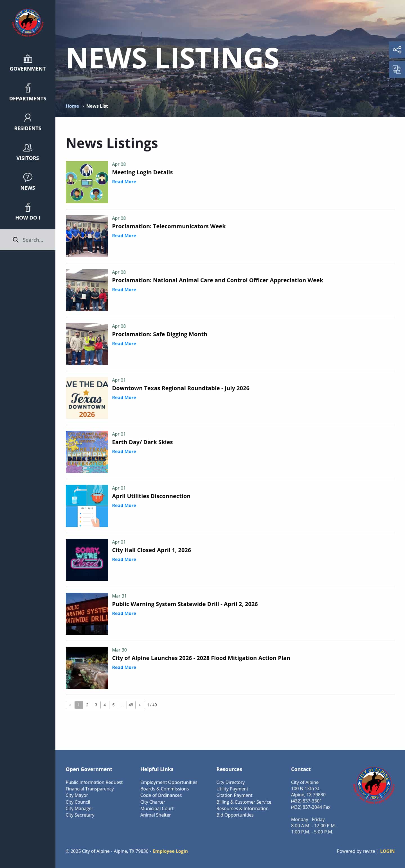This screenshot has height=868, width=405.
Task: Open Employment Opportunities footer link
Action: (x=169, y=782)
